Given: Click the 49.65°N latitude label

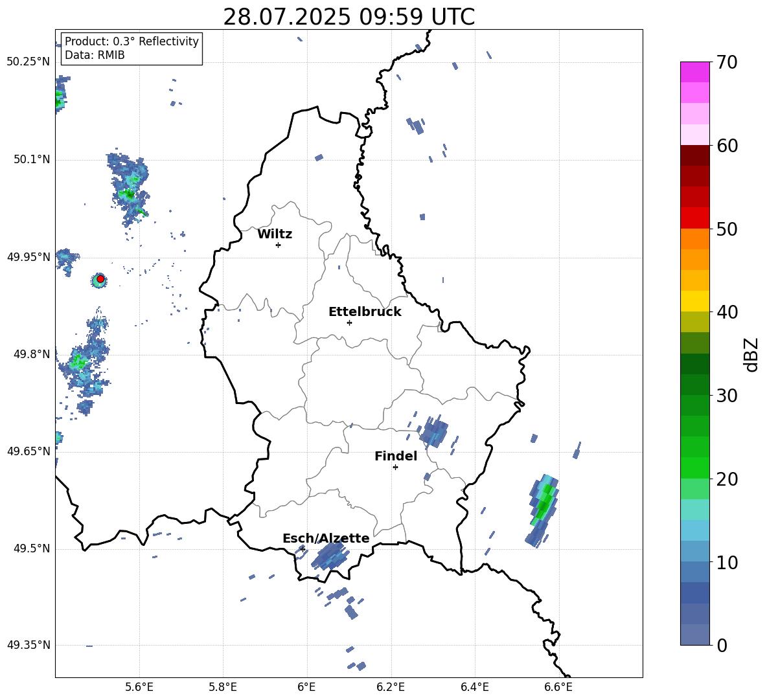Looking at the screenshot, I should (29, 451).
